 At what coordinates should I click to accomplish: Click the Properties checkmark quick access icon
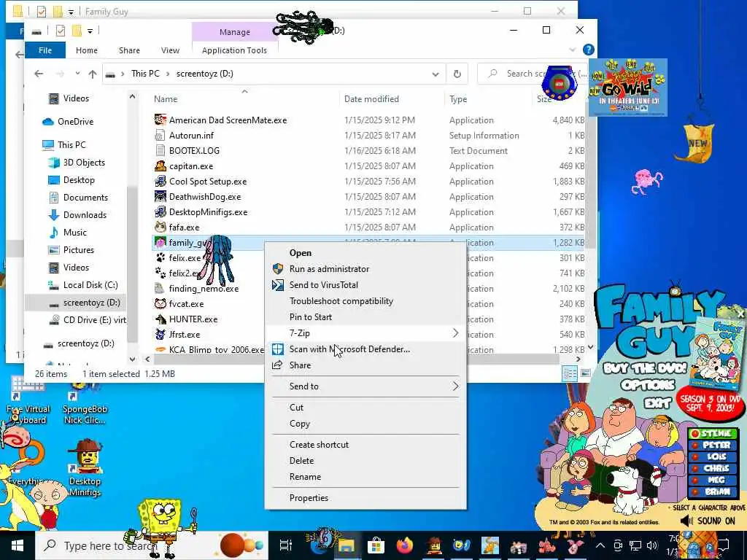coord(60,31)
